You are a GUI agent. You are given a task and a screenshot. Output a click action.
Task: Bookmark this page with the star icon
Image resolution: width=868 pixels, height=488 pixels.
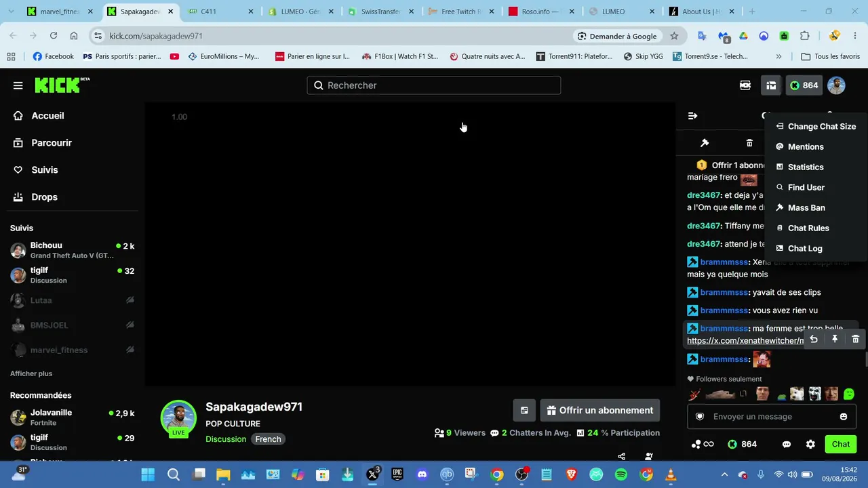pyautogui.click(x=674, y=36)
